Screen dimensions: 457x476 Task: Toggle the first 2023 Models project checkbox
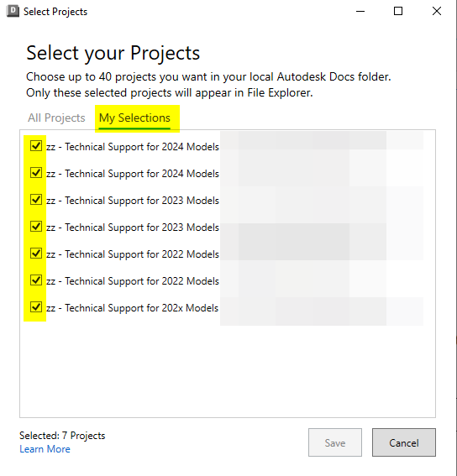click(36, 200)
